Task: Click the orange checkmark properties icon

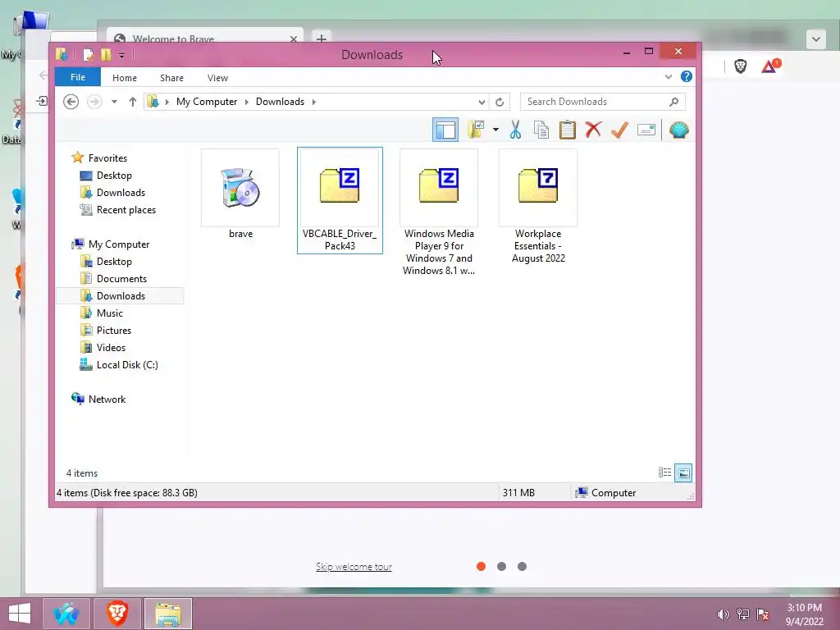Action: tap(620, 130)
